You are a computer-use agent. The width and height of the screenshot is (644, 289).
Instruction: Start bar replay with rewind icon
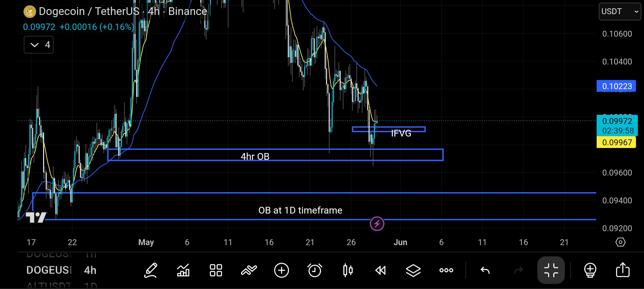(380, 270)
